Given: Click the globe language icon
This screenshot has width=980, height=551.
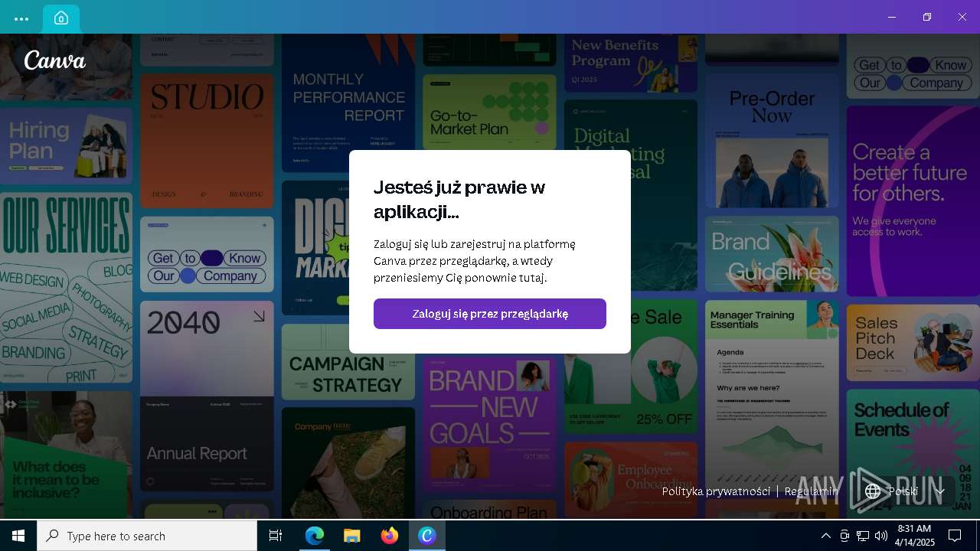Looking at the screenshot, I should 873,491.
